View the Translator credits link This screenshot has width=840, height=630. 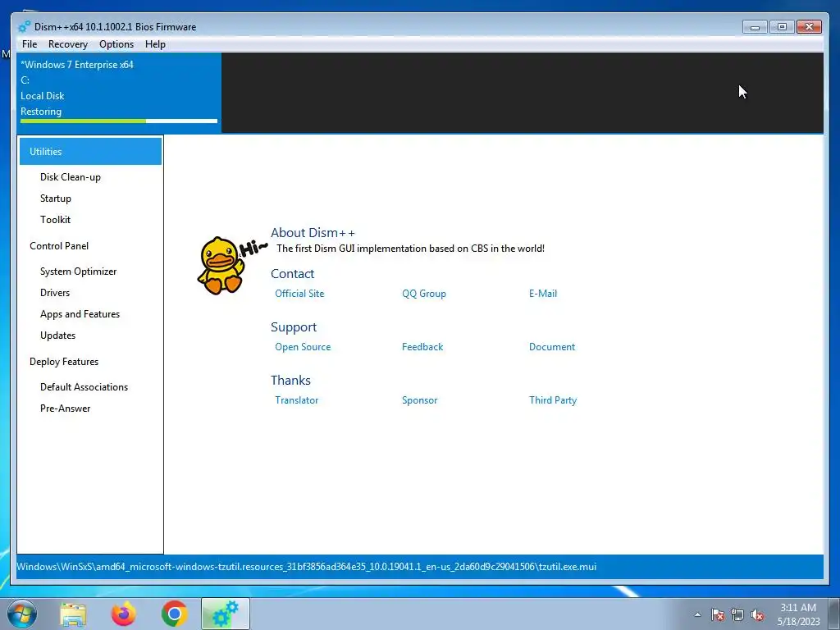coord(296,400)
